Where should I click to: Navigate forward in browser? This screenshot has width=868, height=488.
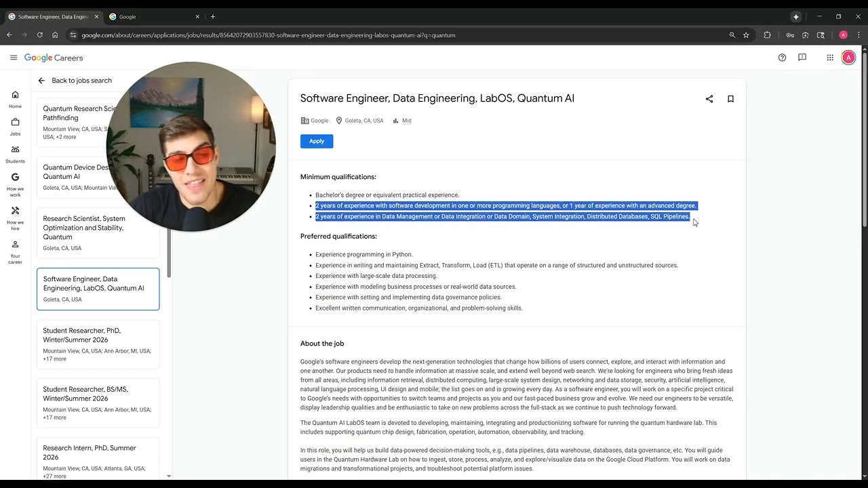pos(25,35)
